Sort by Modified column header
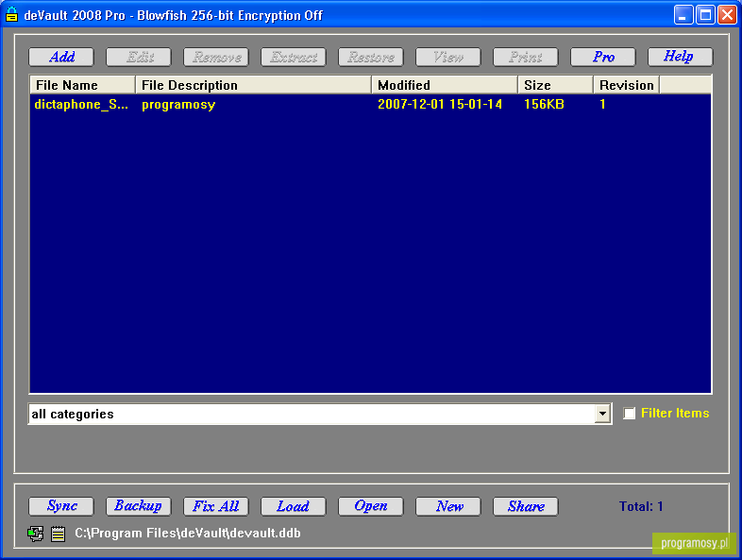This screenshot has height=560, width=742. click(445, 85)
